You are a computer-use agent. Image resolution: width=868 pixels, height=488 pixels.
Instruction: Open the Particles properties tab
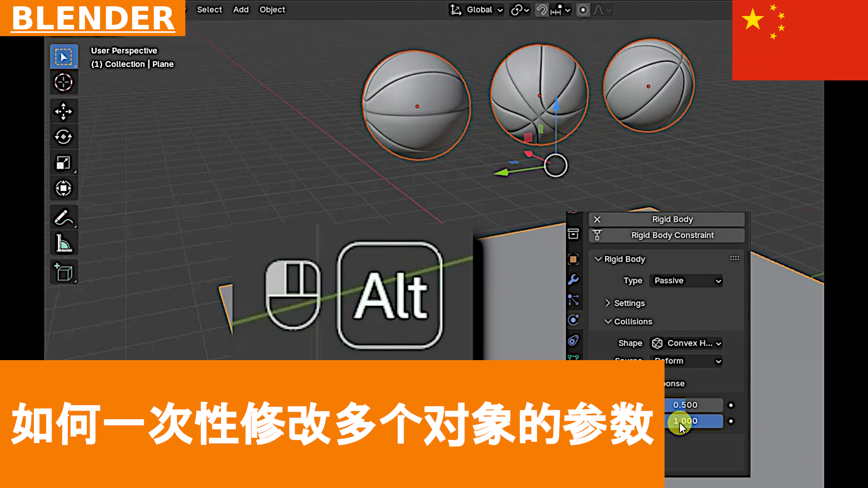point(573,300)
